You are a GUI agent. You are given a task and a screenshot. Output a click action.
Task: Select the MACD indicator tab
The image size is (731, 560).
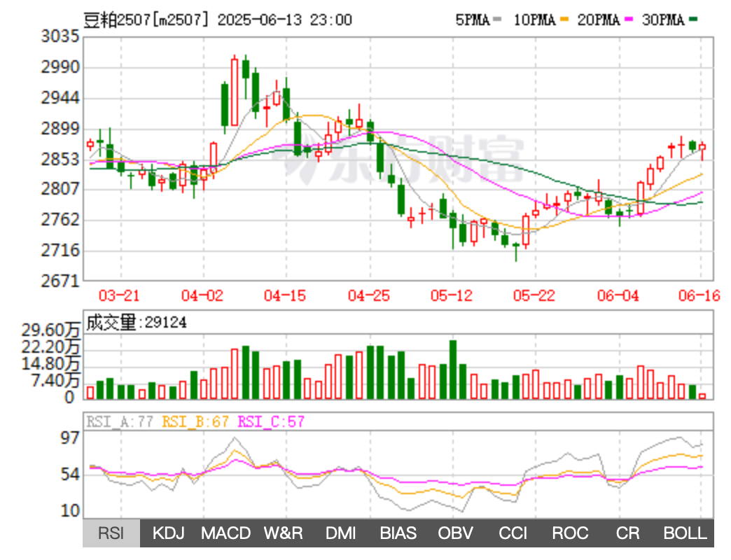click(225, 533)
